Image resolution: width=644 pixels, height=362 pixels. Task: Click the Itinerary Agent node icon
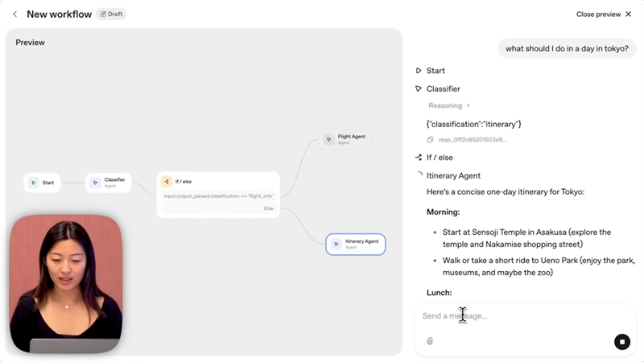[x=336, y=244]
